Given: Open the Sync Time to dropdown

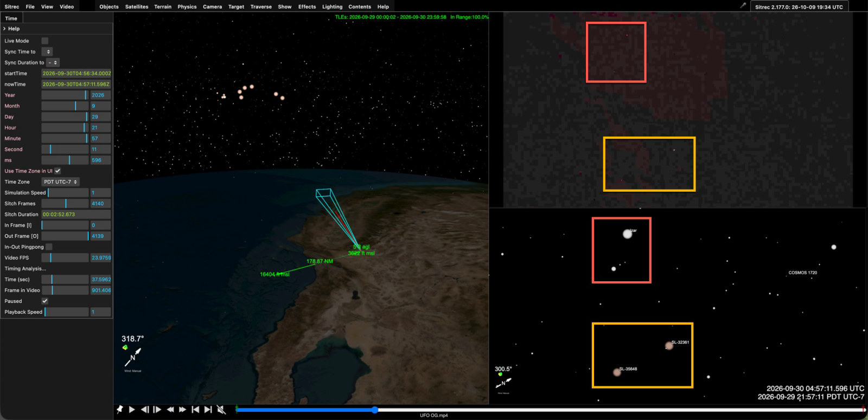Looking at the screenshot, I should point(47,51).
